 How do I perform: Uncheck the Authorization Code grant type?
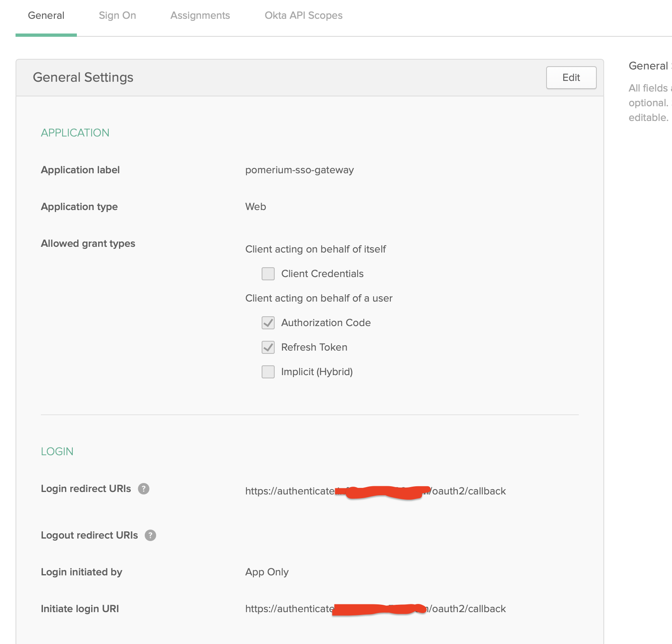pyautogui.click(x=268, y=323)
